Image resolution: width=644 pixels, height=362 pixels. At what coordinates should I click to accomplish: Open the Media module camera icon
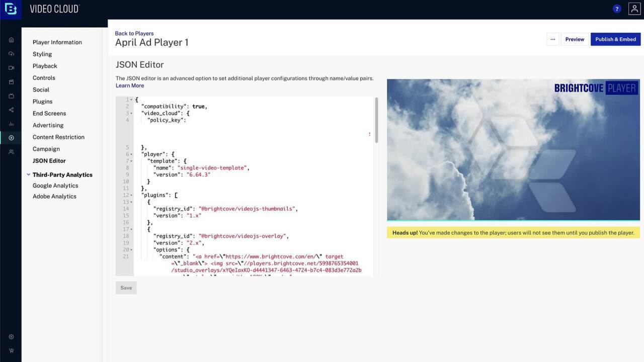(11, 68)
